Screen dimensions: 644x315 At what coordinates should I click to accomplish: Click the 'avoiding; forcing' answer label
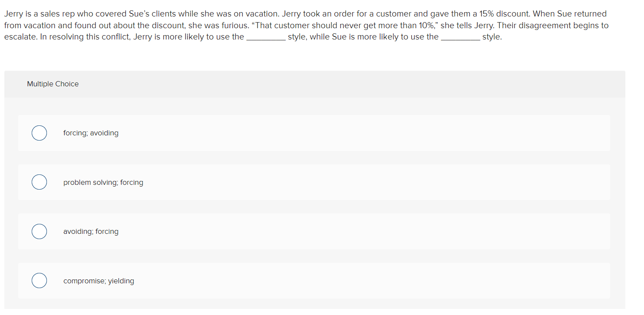pyautogui.click(x=91, y=232)
